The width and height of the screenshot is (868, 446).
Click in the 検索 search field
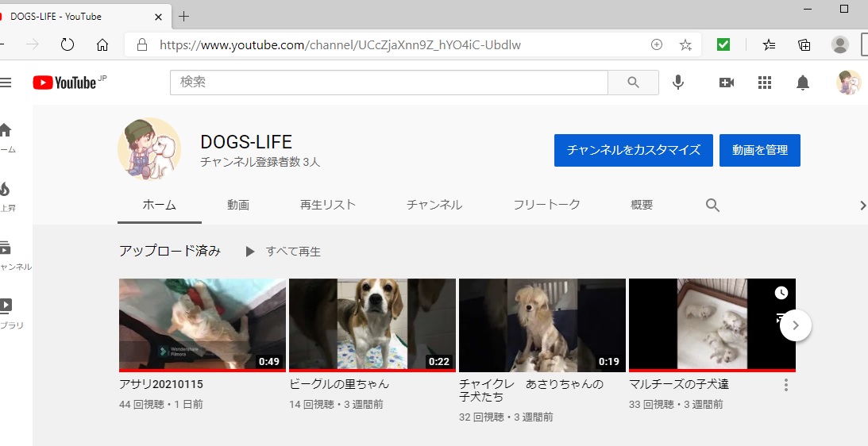[389, 83]
